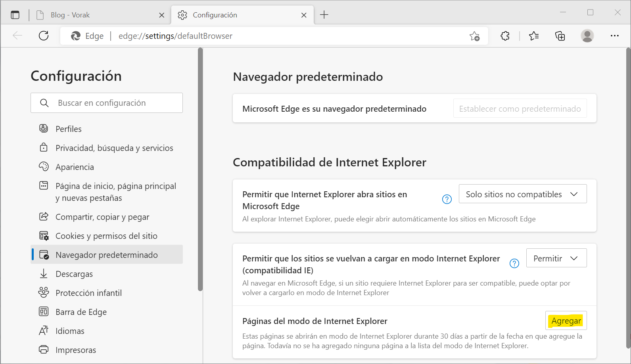This screenshot has width=631, height=364.
Task: Click the Compatibilidad de Internet Explorer heading
Action: coord(330,162)
